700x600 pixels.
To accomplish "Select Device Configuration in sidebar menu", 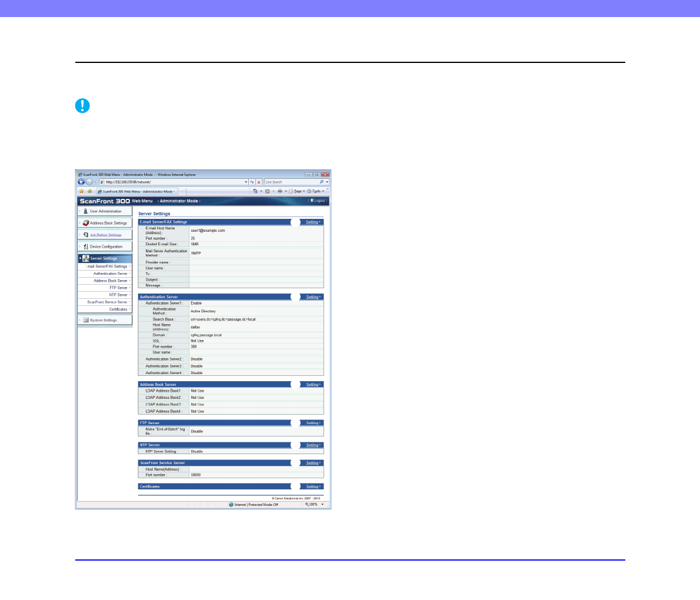I will coord(106,246).
